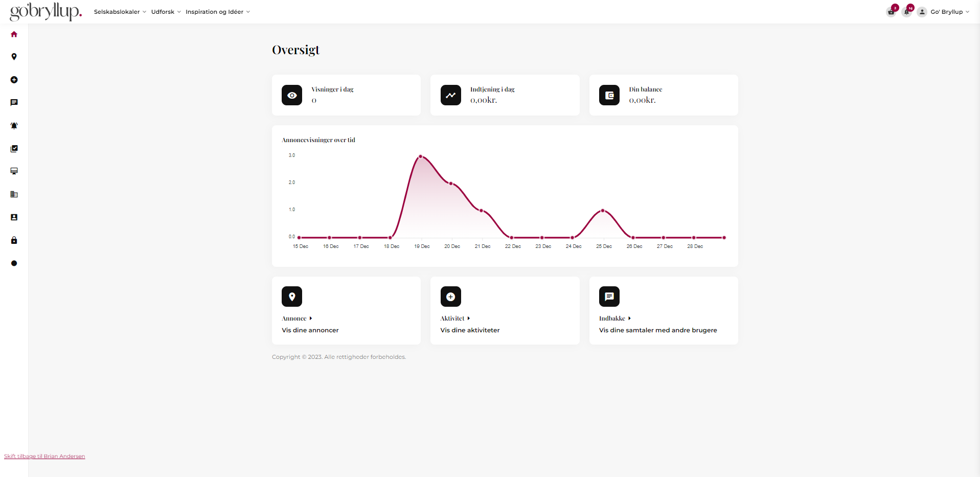Click 'Skift tilbage til Brian Andersen' link

coord(44,456)
